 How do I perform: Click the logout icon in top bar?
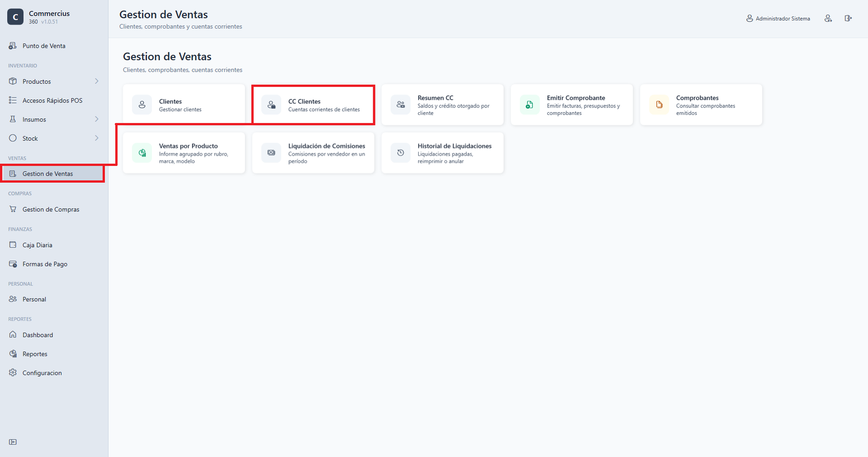[848, 18]
